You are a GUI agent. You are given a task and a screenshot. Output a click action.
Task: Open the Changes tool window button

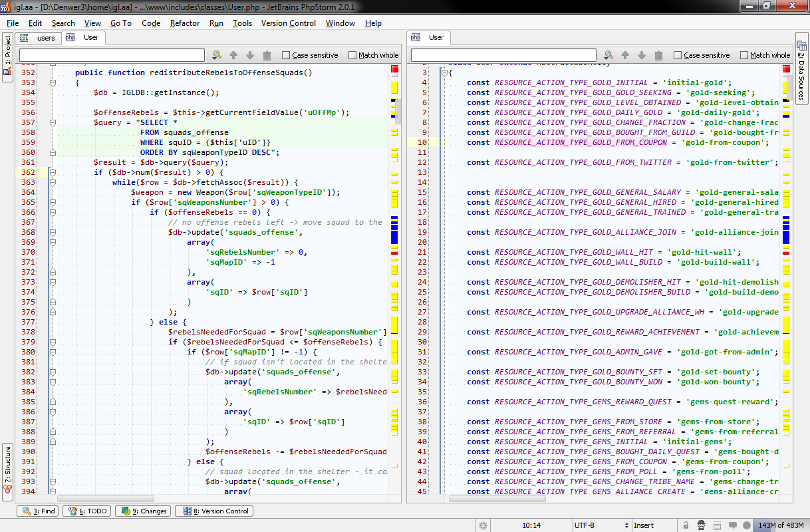tap(144, 511)
